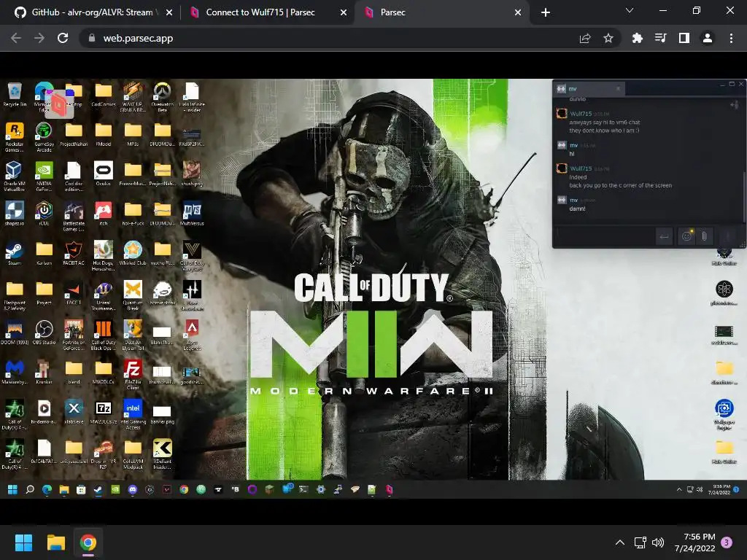The image size is (747, 560).
Task: Expand remote system tray hidden icons
Action: click(x=679, y=489)
